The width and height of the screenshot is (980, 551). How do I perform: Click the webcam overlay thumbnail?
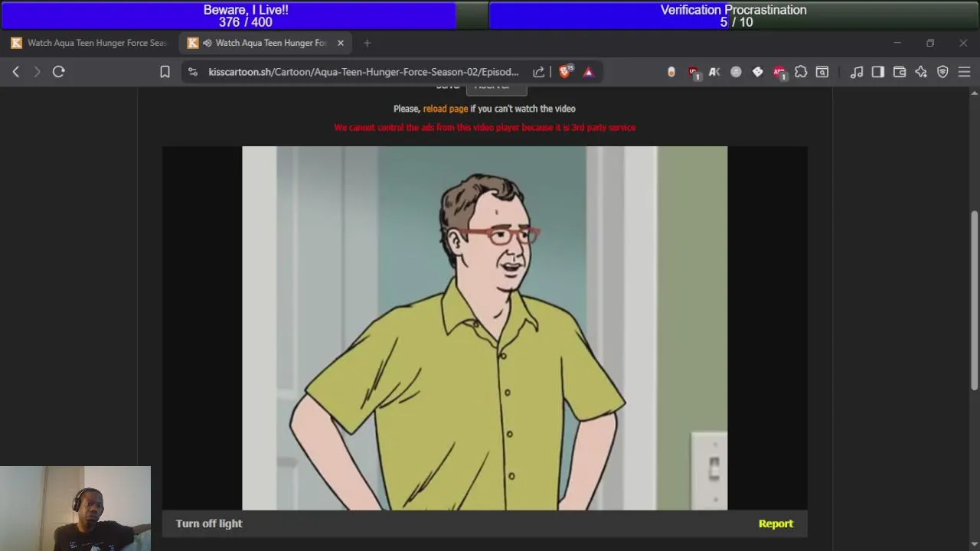click(75, 508)
